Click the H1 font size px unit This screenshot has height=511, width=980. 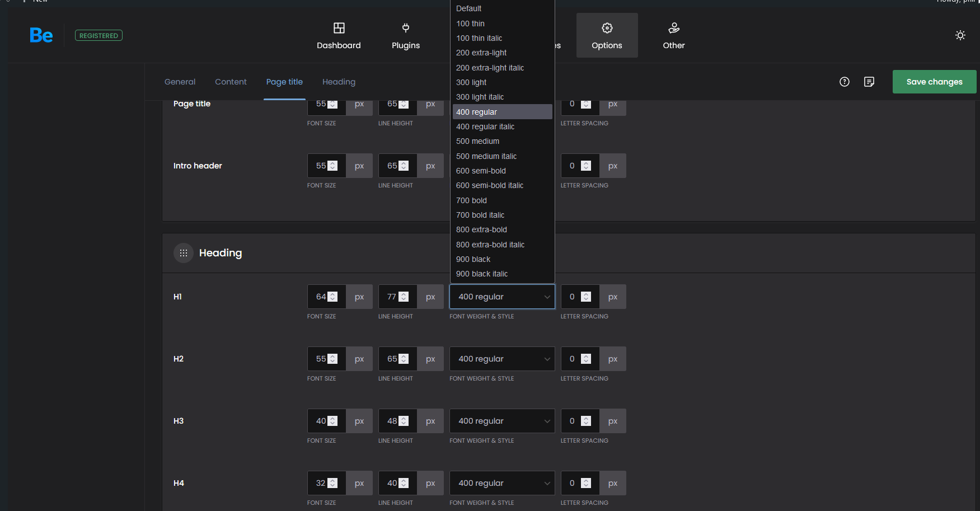[359, 297]
